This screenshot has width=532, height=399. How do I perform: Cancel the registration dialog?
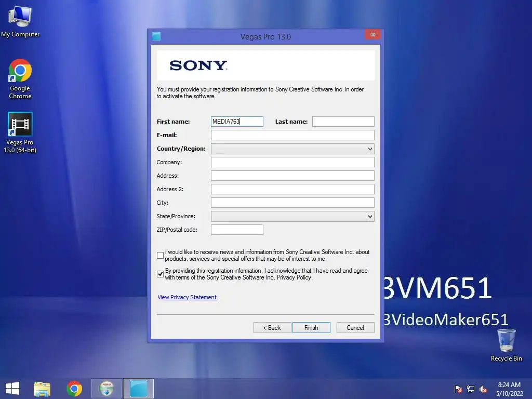pos(355,328)
